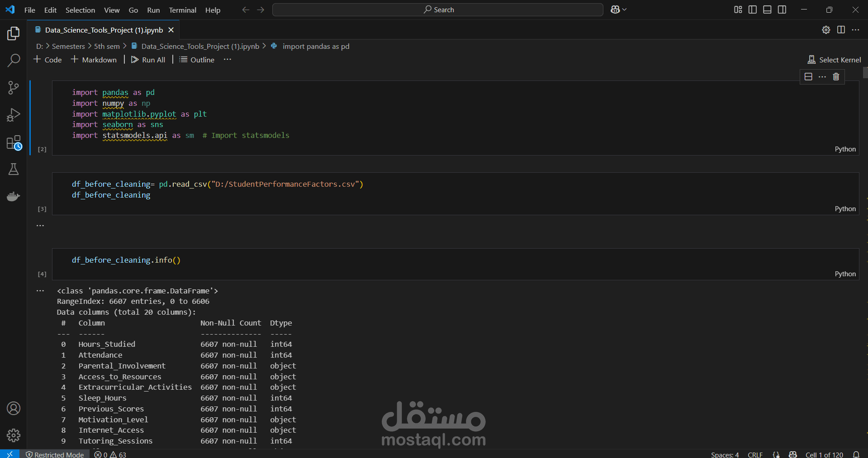868x458 pixels.
Task: Open the Docker view
Action: point(14,196)
